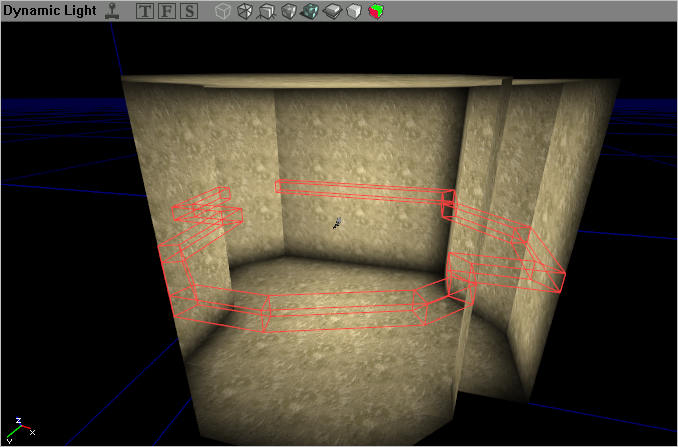The width and height of the screenshot is (678, 447).
Task: Select the white Lighting Only cube icon
Action: [353, 12]
